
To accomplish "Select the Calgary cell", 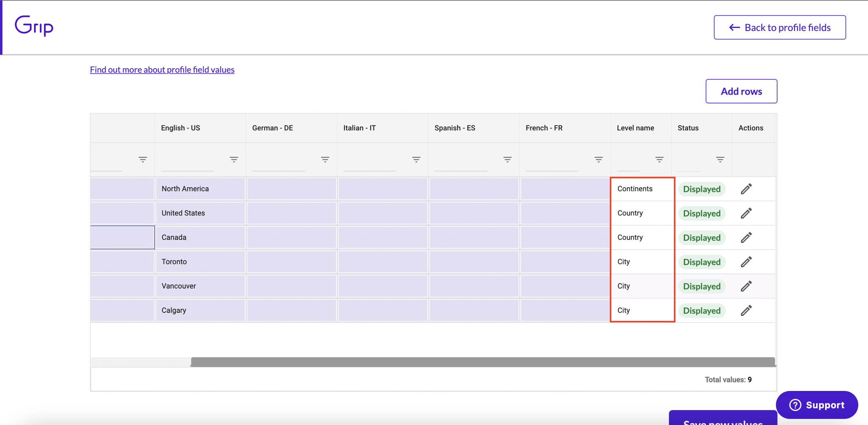I will [200, 311].
